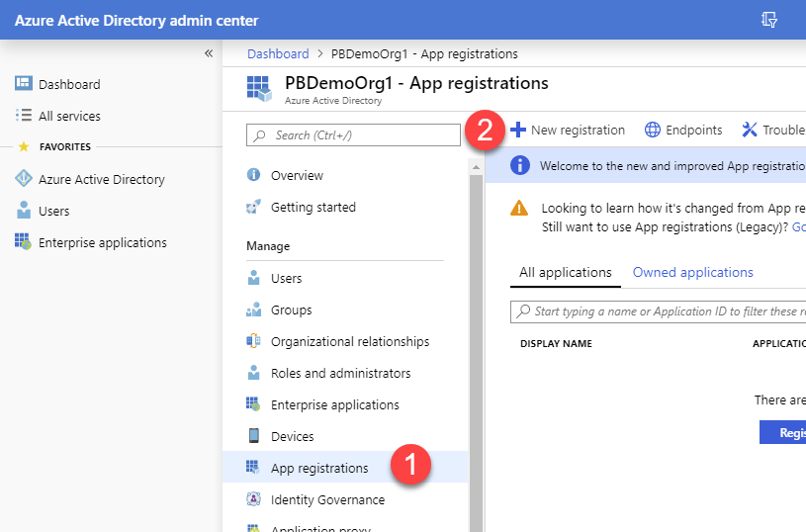Switch to the Owned applications tab
The image size is (806, 532).
tap(693, 272)
